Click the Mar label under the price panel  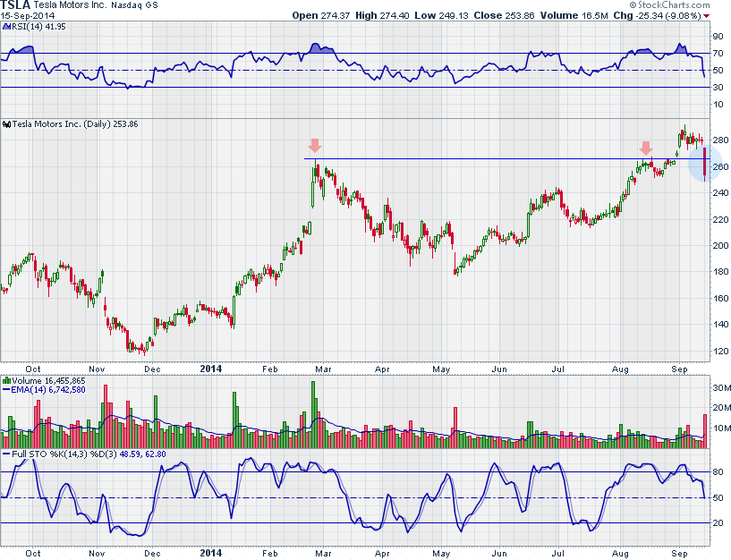pyautogui.click(x=323, y=369)
